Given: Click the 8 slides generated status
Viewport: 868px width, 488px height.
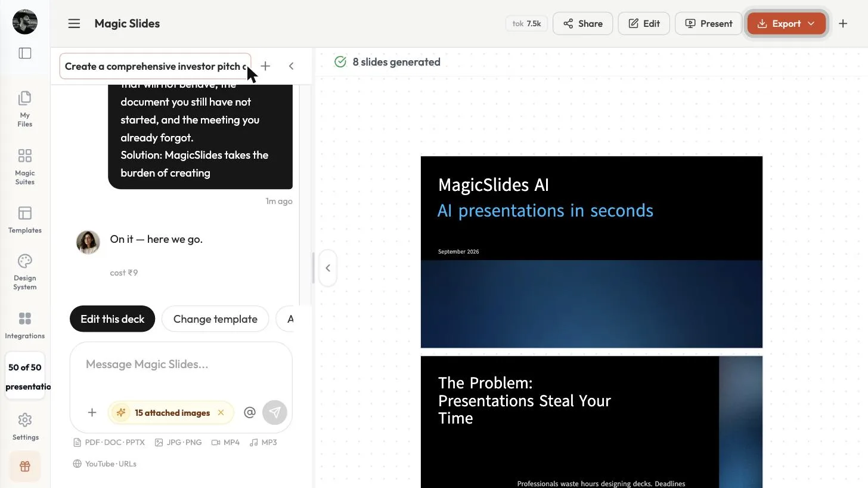Looking at the screenshot, I should point(387,62).
